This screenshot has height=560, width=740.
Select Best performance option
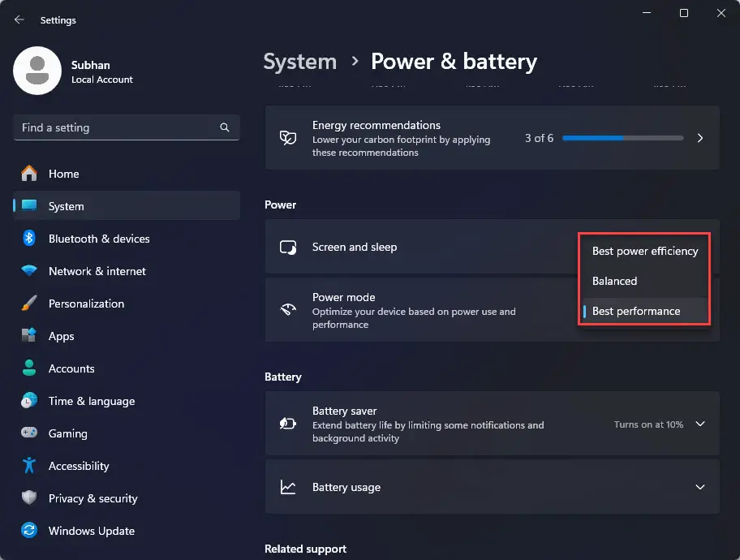point(636,311)
